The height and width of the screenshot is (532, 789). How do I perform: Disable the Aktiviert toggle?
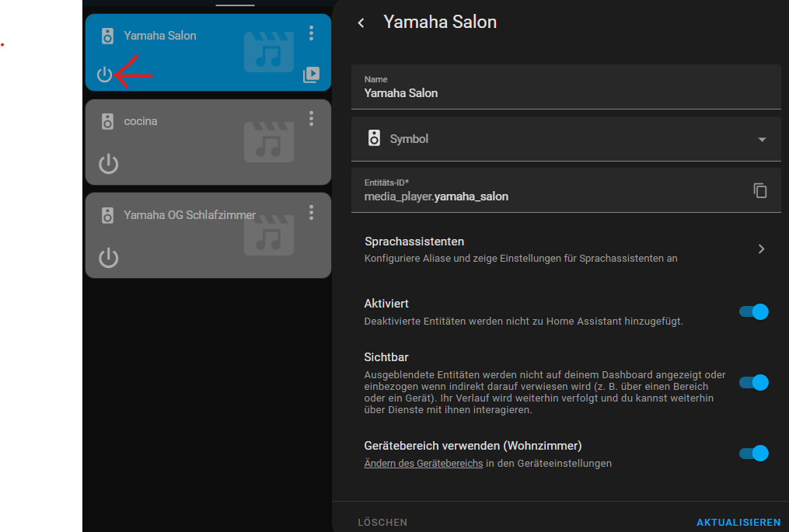click(752, 311)
